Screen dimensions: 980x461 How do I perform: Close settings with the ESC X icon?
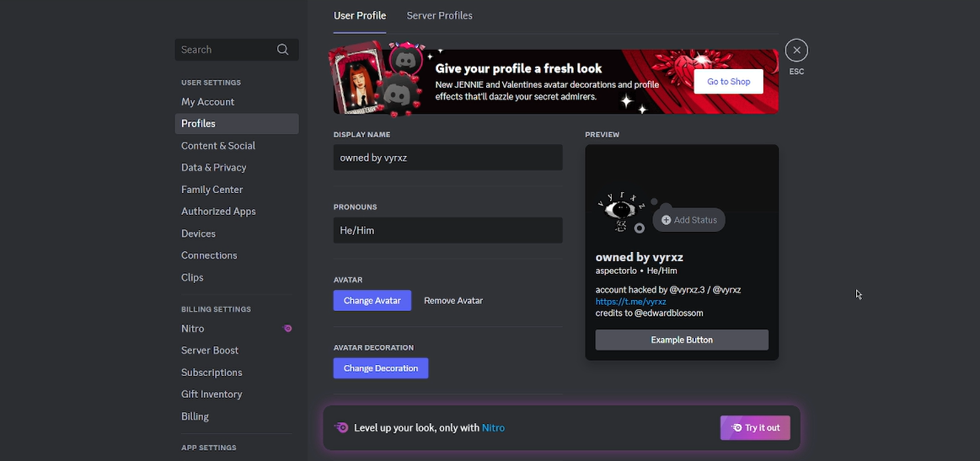click(796, 51)
